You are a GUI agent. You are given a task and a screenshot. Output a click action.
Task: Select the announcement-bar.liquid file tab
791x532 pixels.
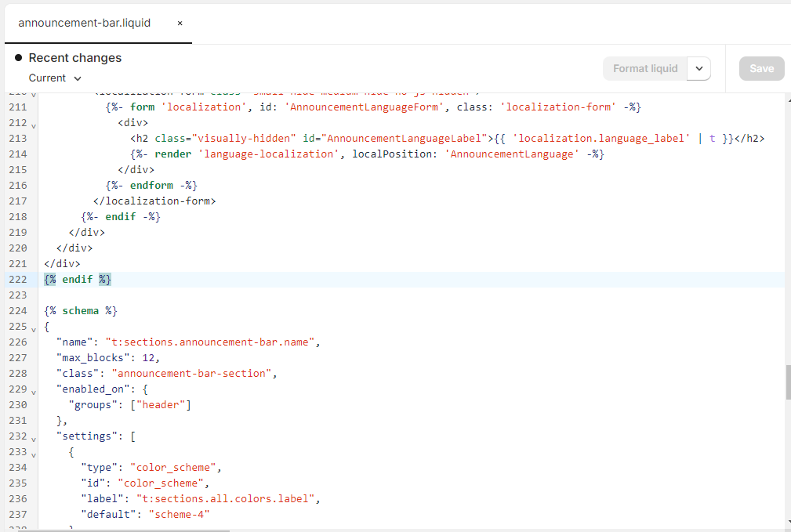click(84, 24)
